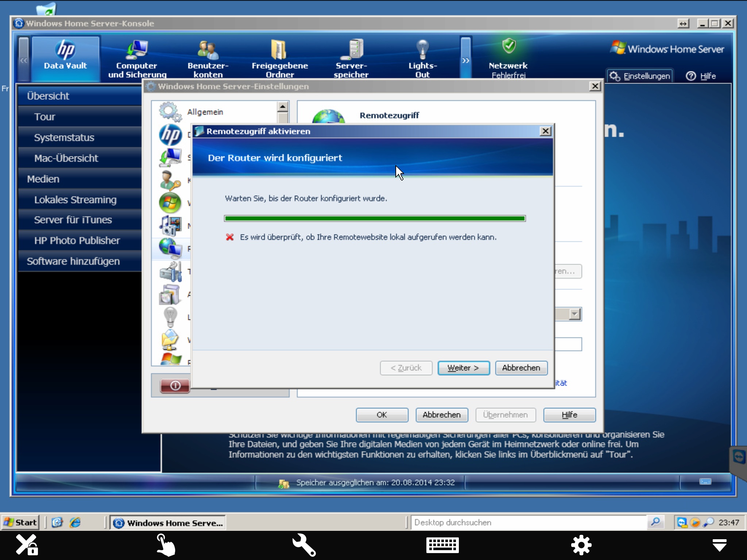Select Tour in sidebar

(80, 117)
